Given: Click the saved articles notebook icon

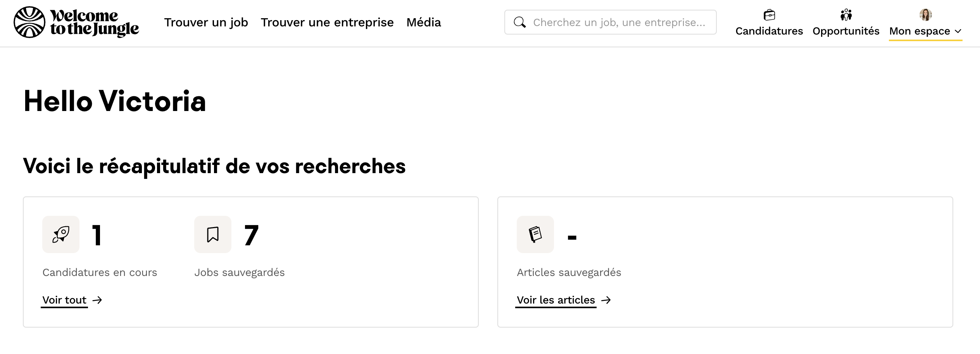Looking at the screenshot, I should (535, 234).
